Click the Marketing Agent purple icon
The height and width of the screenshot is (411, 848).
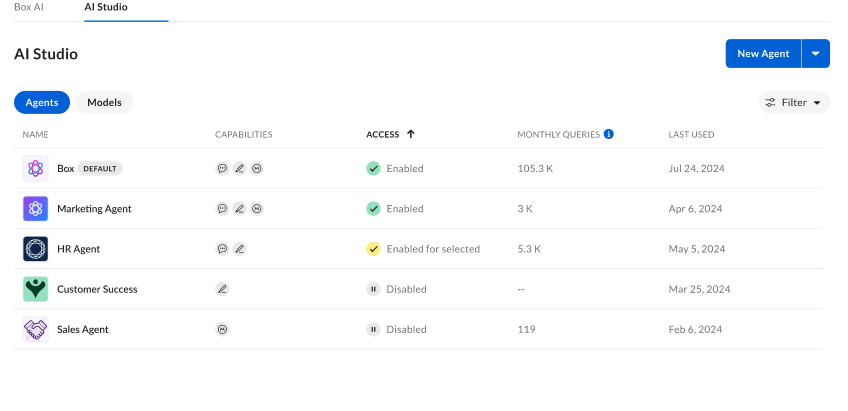pyautogui.click(x=35, y=209)
